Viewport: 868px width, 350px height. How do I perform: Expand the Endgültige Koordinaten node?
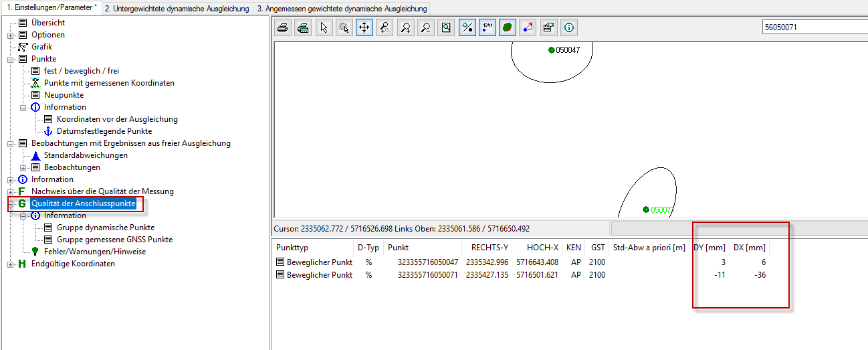coord(11,264)
